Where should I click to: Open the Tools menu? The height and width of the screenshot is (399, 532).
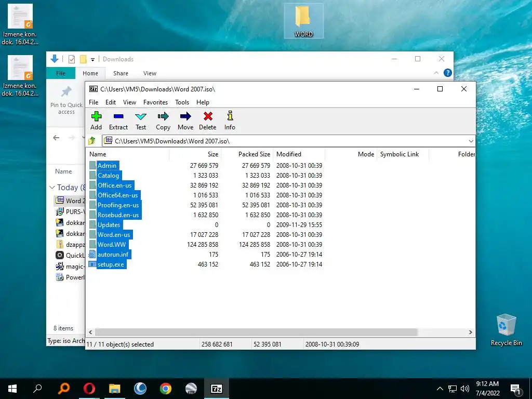(x=182, y=102)
